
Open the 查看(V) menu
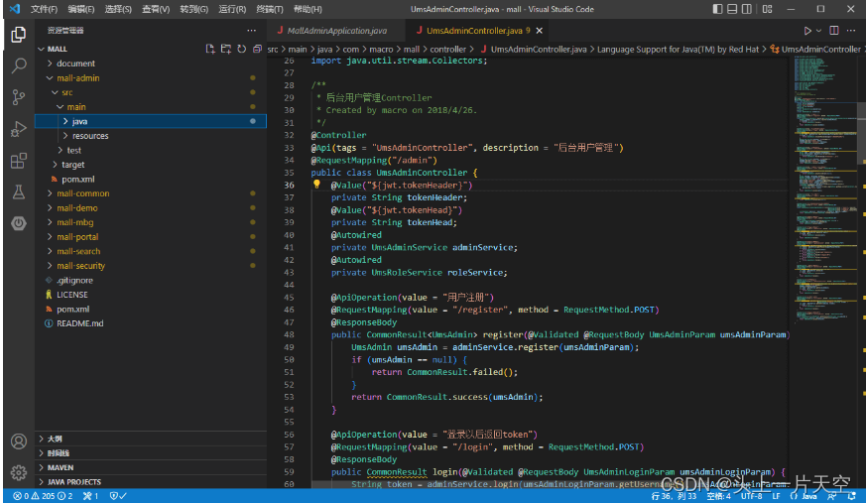click(155, 9)
